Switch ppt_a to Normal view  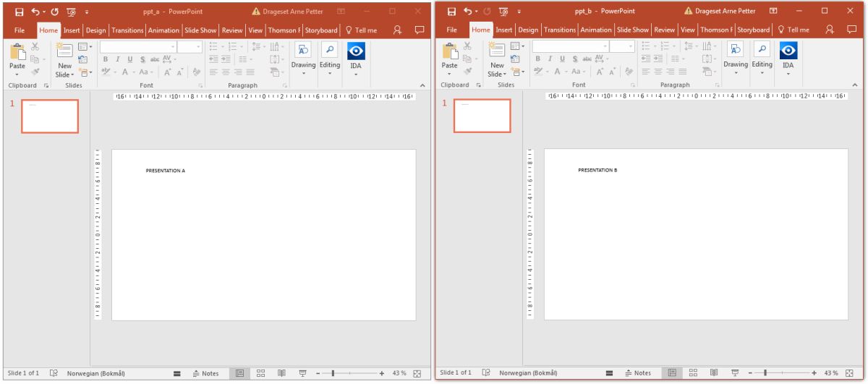238,373
